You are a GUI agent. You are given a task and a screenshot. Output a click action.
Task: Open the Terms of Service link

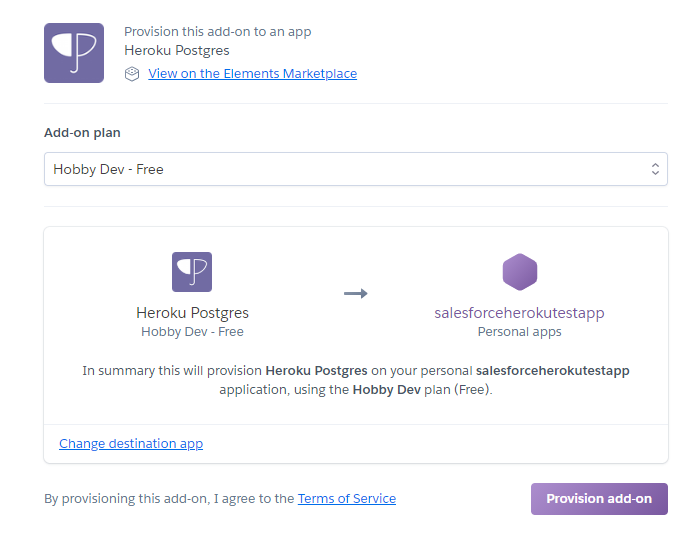[346, 499]
